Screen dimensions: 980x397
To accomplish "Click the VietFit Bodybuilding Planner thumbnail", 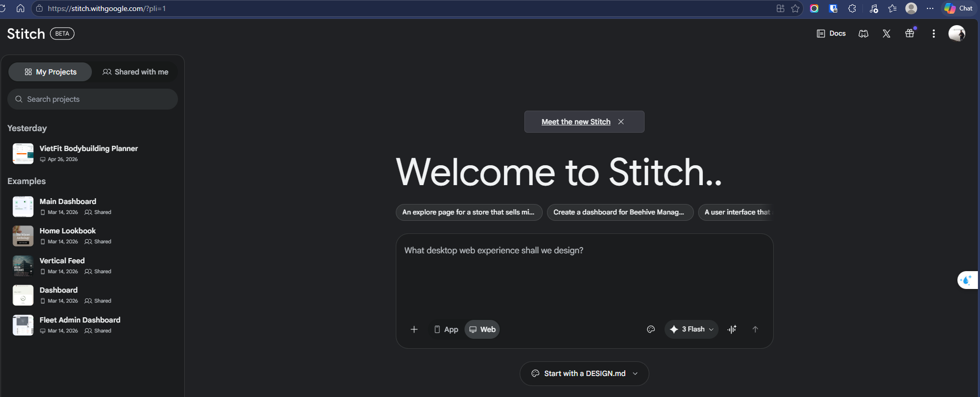I will pyautogui.click(x=23, y=154).
